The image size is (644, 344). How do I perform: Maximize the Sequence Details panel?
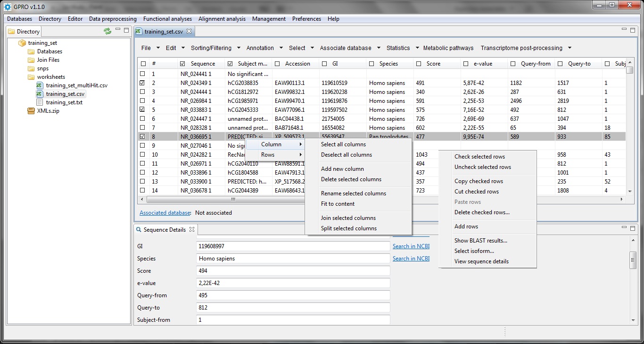632,229
